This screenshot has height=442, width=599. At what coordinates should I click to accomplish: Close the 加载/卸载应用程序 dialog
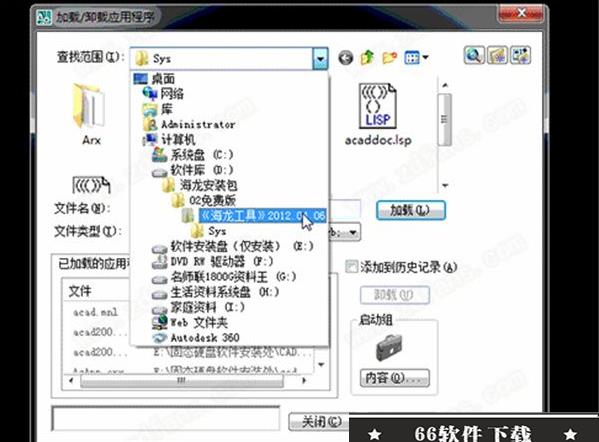pyautogui.click(x=522, y=14)
